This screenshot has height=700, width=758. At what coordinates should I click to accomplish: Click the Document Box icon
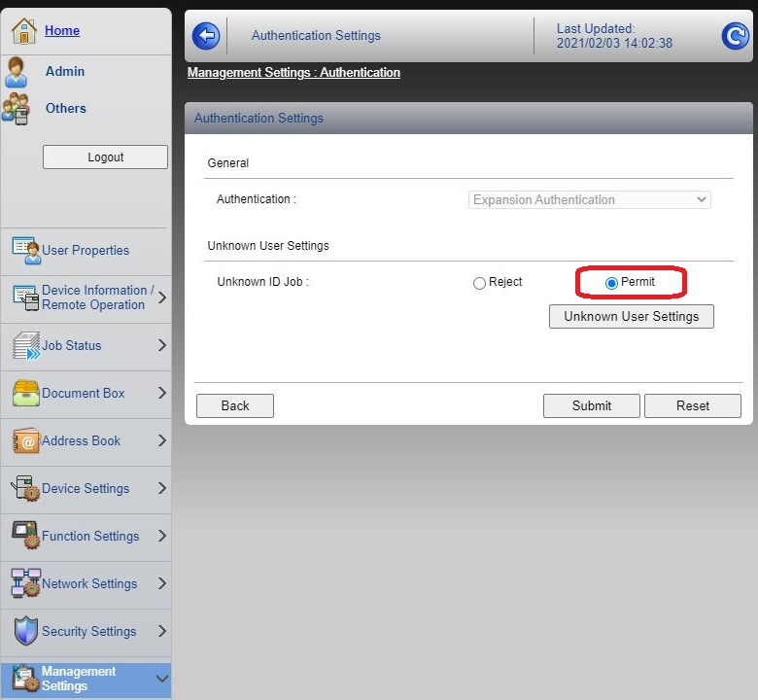coord(25,394)
